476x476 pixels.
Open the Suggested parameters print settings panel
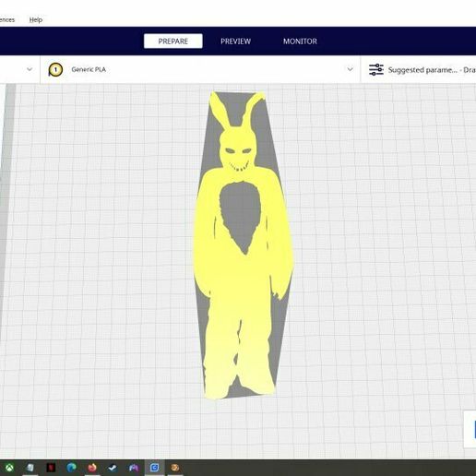[419, 70]
